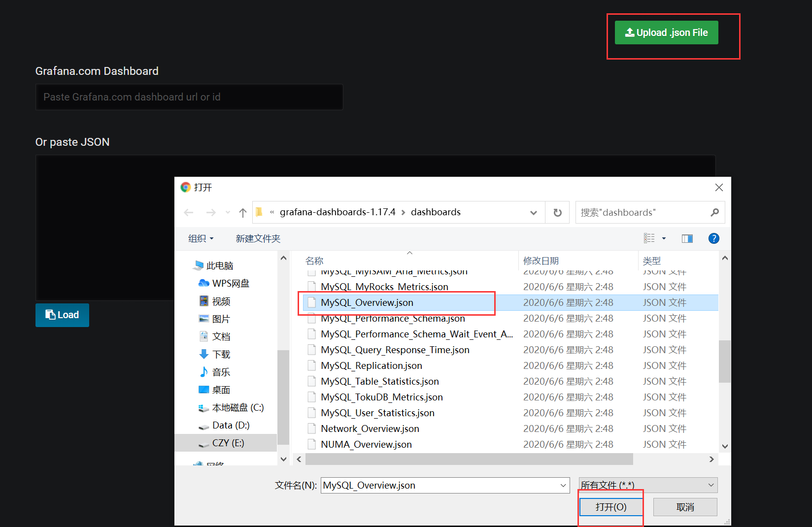This screenshot has width=812, height=527.
Task: Sort files by 类型 column
Action: click(651, 261)
